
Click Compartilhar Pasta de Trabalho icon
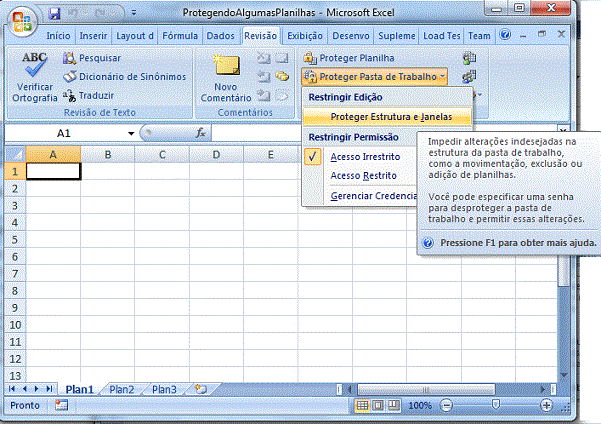point(469,76)
